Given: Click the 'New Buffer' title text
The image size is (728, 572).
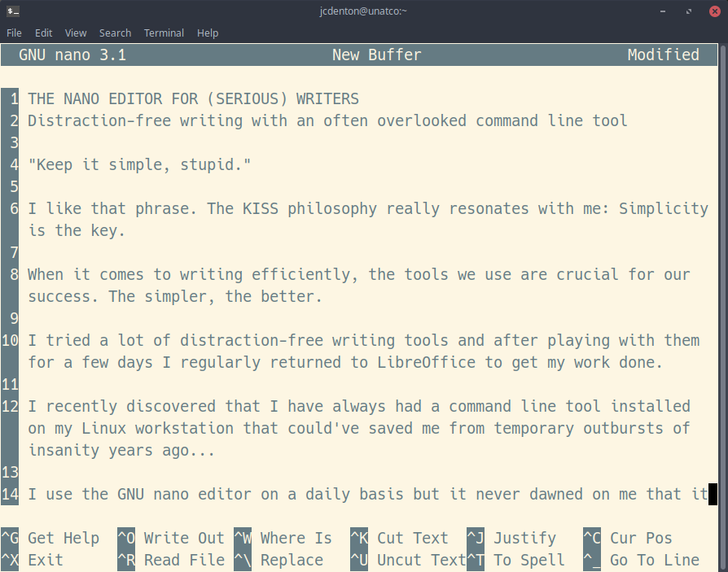Looking at the screenshot, I should click(x=377, y=55).
